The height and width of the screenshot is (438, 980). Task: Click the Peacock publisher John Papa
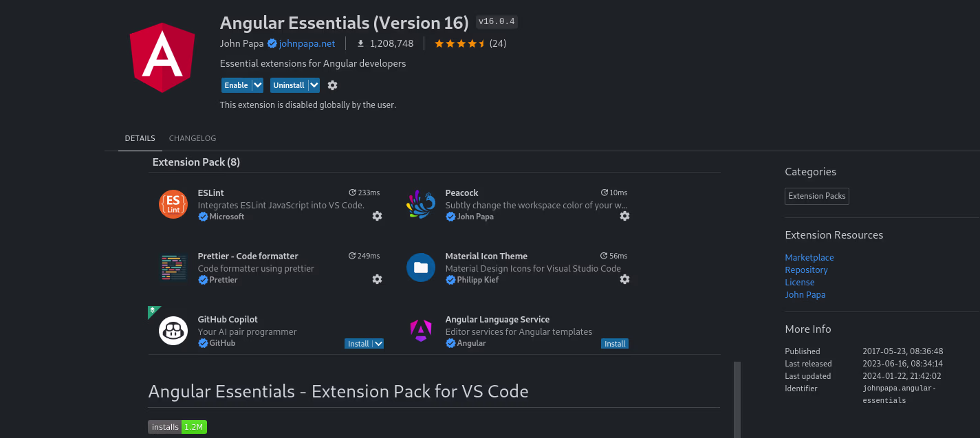(475, 217)
